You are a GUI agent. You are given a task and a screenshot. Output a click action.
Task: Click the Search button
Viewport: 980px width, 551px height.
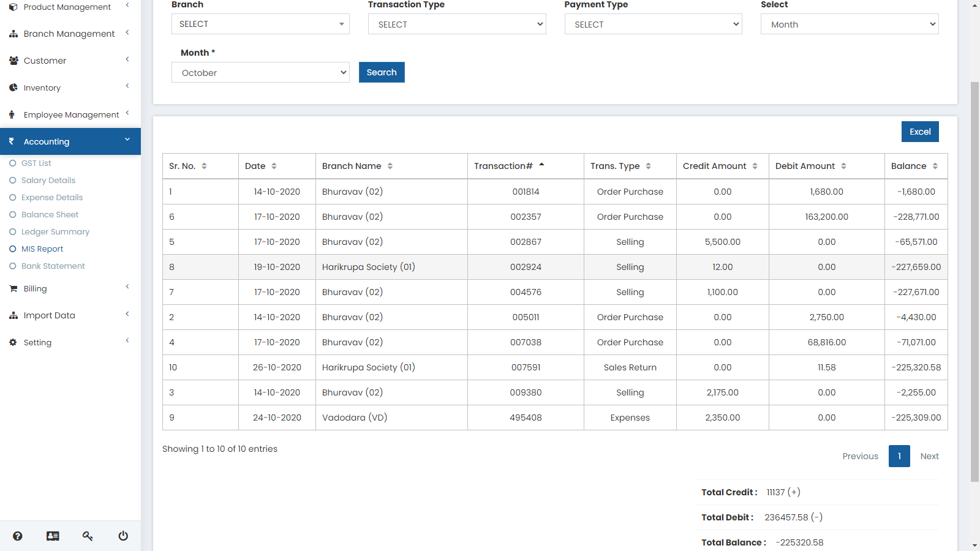coord(381,72)
